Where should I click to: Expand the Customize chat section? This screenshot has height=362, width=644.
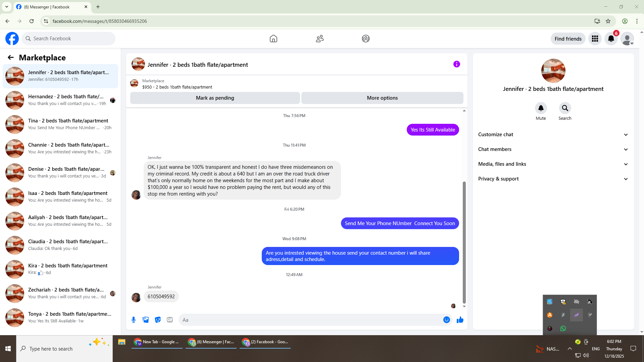553,135
